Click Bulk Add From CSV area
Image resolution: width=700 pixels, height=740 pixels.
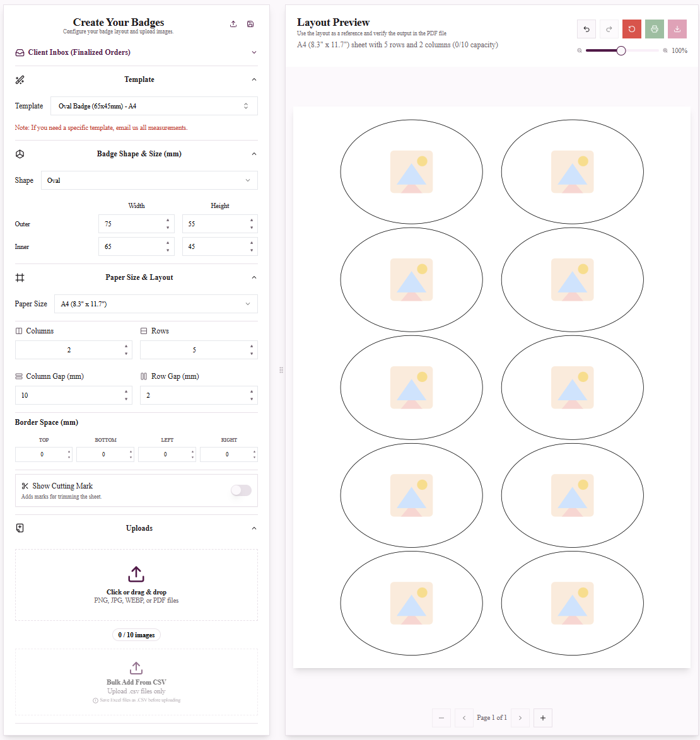(x=136, y=682)
